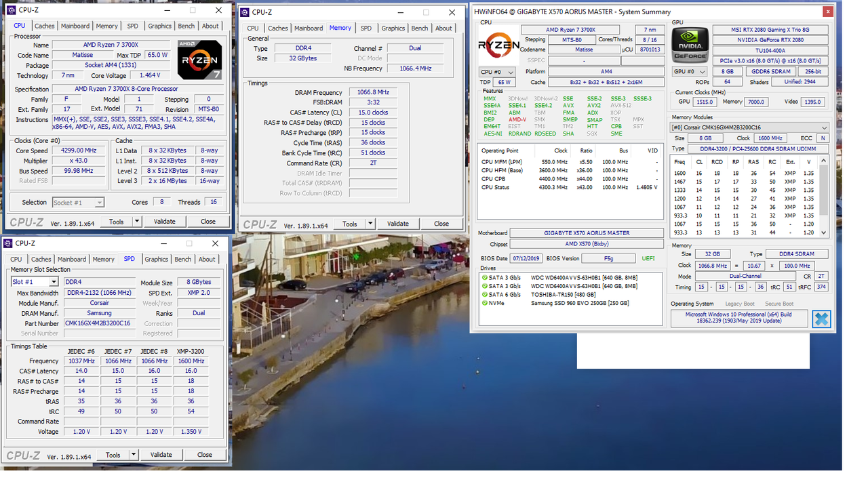This screenshot has height=488, width=868.
Task: Click the TU104-400A GPU codename field
Action: (770, 50)
